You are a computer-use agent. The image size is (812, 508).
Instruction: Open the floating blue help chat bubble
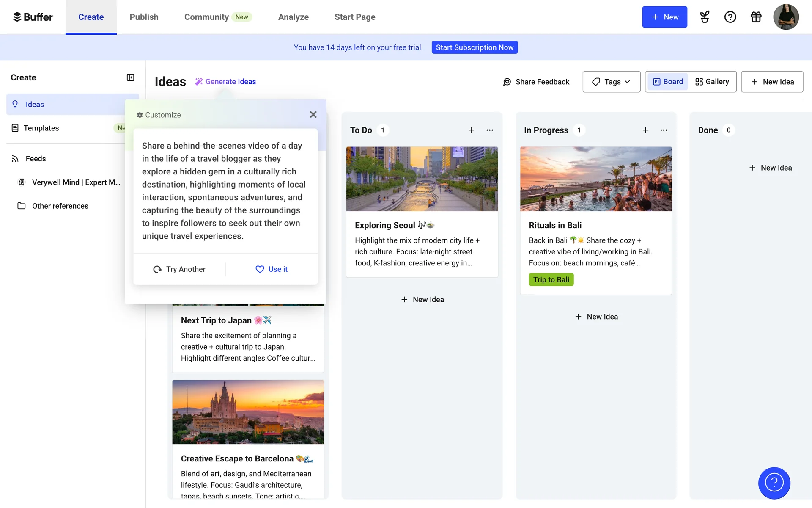(774, 483)
